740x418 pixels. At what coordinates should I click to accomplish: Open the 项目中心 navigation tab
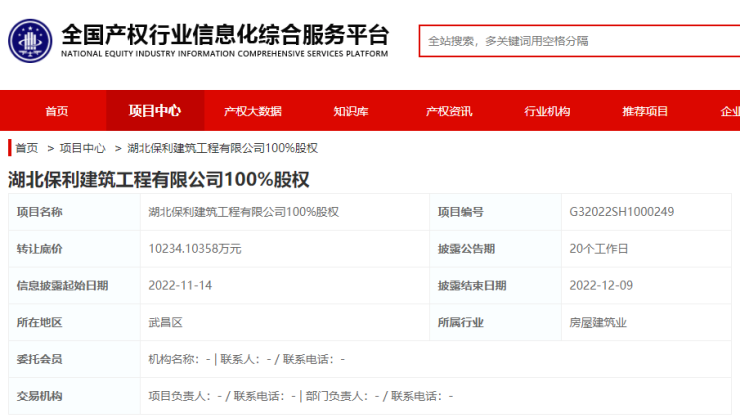click(x=155, y=111)
